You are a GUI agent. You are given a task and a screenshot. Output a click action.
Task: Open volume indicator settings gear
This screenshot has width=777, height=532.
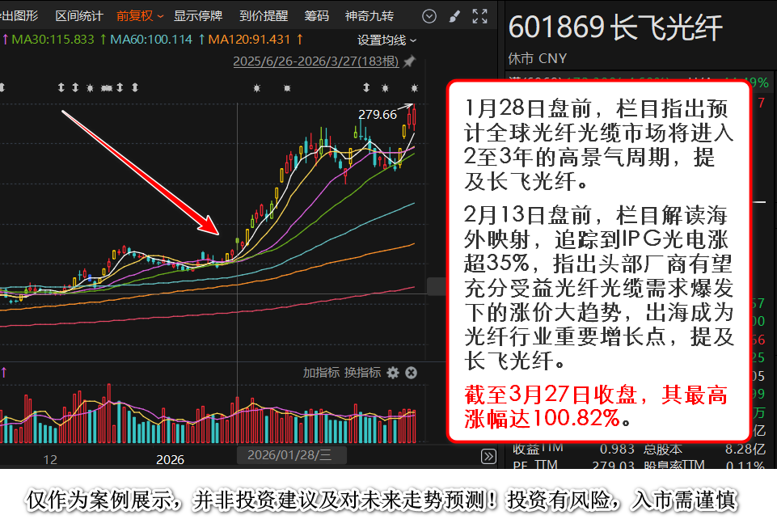(393, 373)
